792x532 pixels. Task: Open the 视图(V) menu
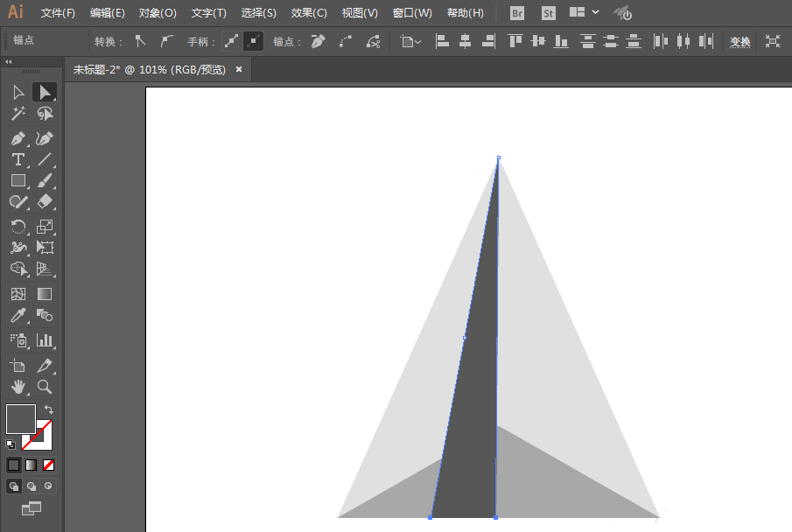coord(360,13)
